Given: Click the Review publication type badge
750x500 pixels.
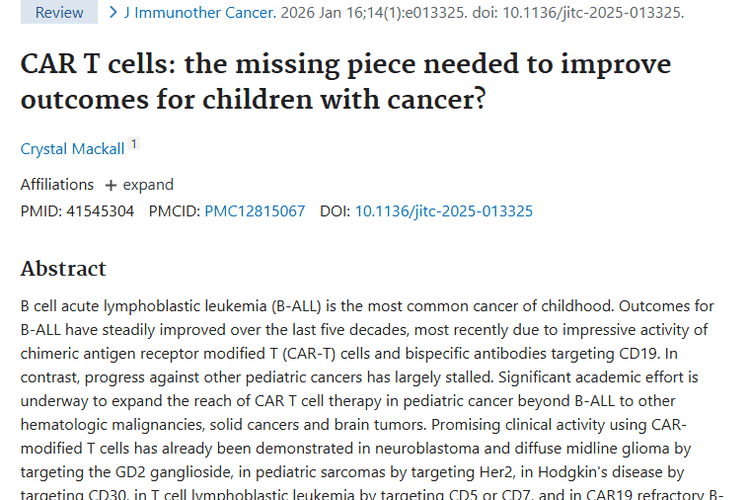Looking at the screenshot, I should [x=59, y=13].
